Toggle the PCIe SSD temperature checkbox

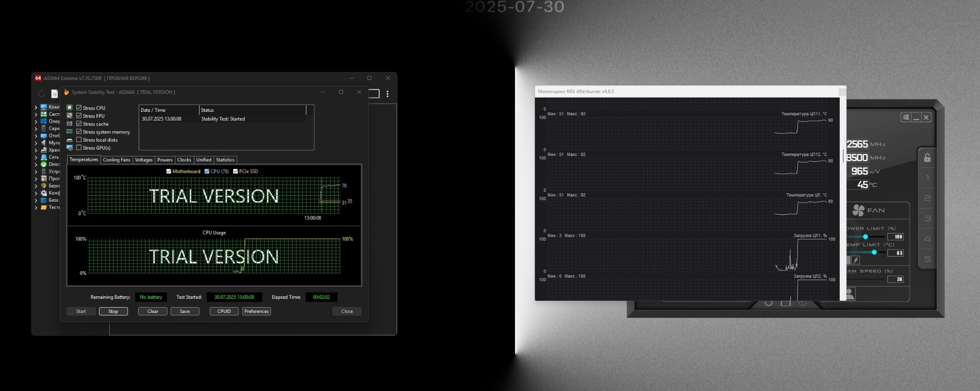click(x=235, y=171)
